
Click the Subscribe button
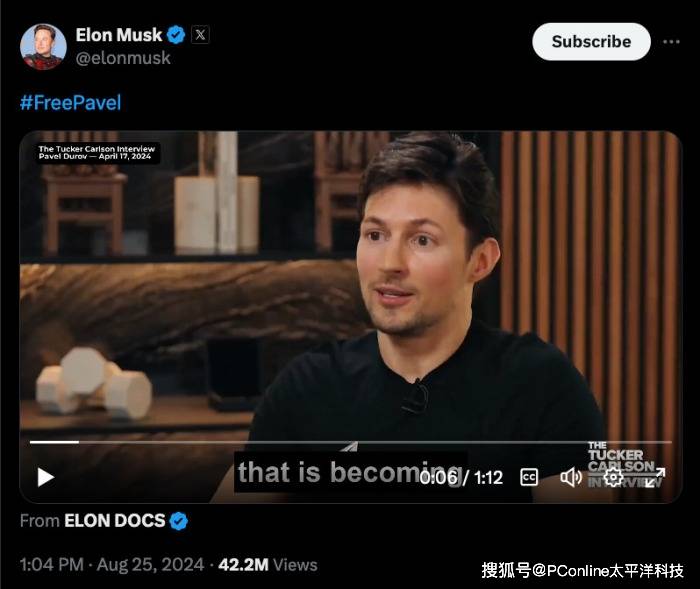point(591,42)
